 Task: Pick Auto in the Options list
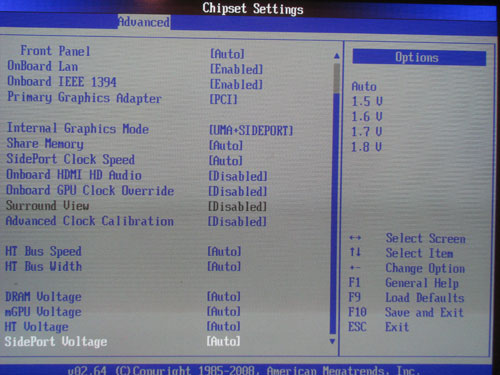point(364,87)
